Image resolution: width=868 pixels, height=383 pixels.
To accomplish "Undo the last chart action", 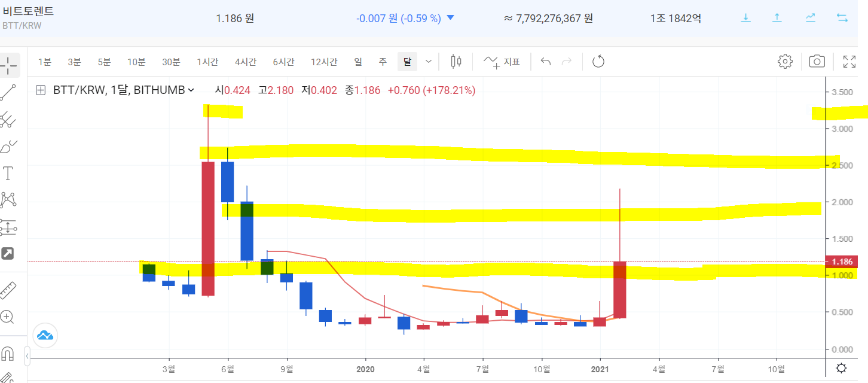I will click(x=546, y=61).
